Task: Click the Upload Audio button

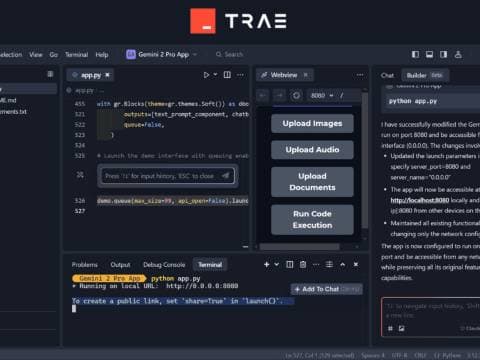Action: (312, 150)
